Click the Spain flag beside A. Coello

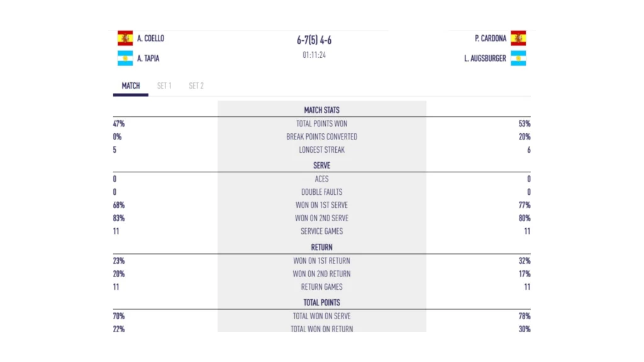pyautogui.click(x=125, y=38)
